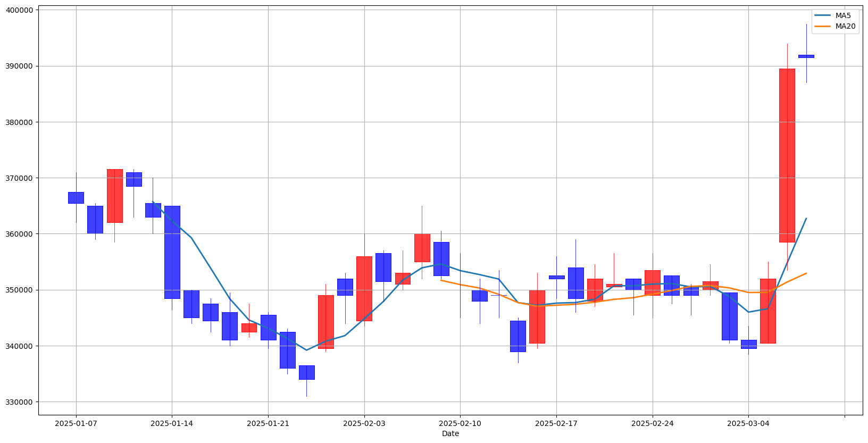Click the "Date" x-axis label
Screen dimensions: 868x443
[450, 433]
